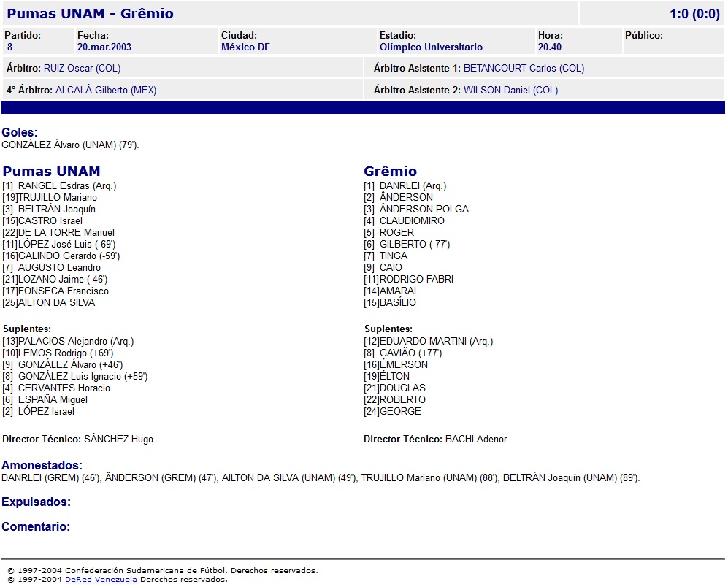Click the Comentario heading
The image size is (728, 587).
(36, 526)
